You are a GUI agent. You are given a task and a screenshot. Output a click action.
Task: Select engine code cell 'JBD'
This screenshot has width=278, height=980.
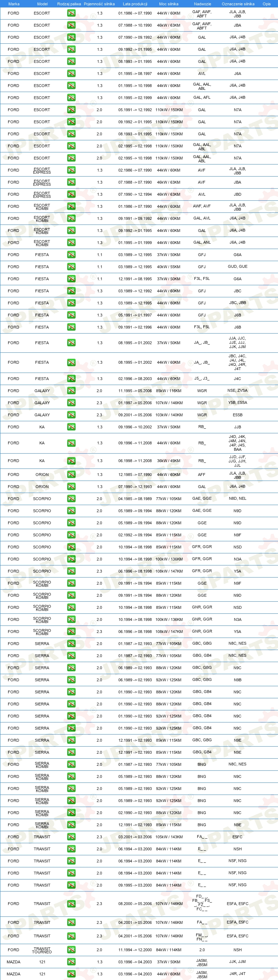click(237, 194)
